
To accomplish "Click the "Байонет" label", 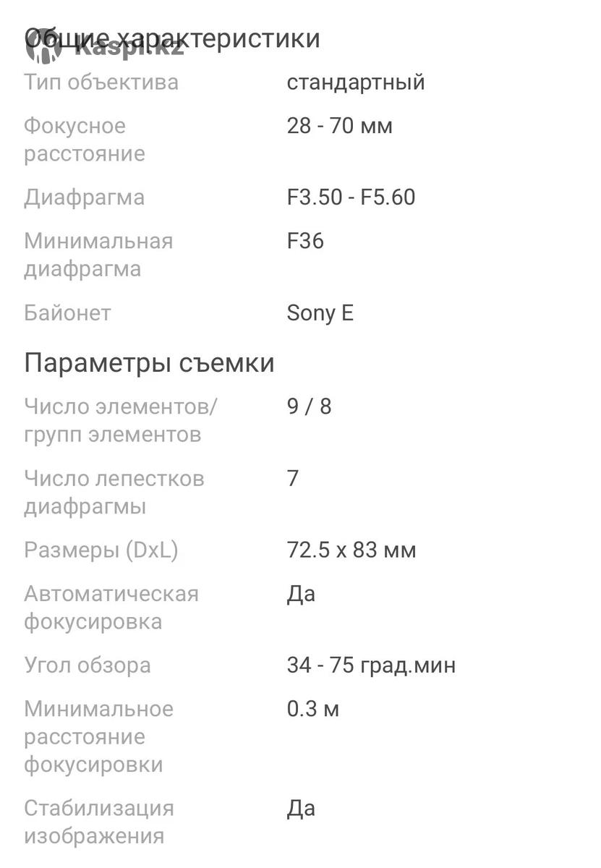I will 68,313.
